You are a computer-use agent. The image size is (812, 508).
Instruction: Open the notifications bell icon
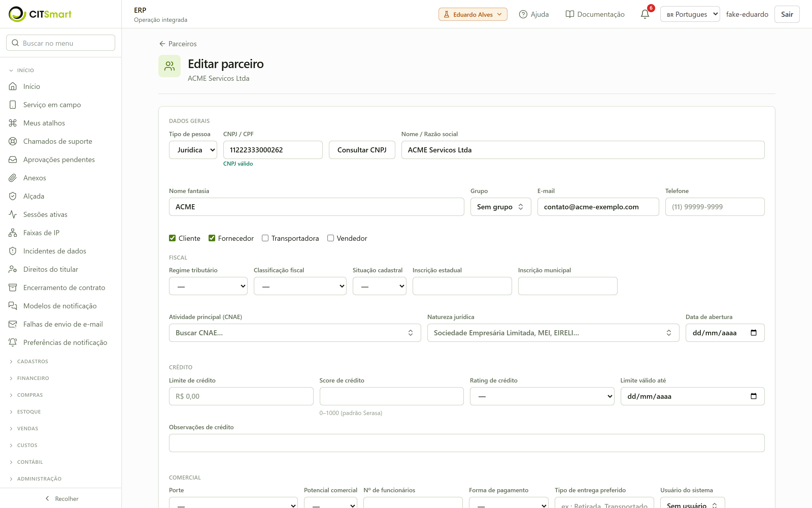[x=645, y=14]
